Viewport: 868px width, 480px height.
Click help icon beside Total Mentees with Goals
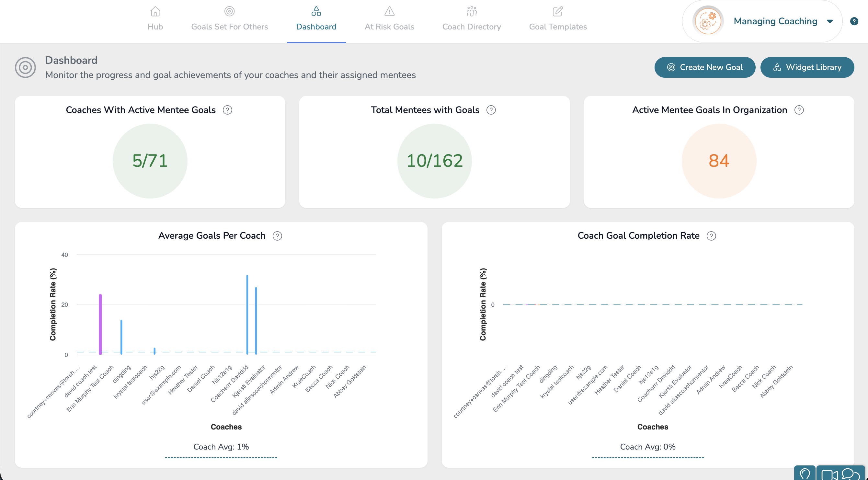(491, 110)
